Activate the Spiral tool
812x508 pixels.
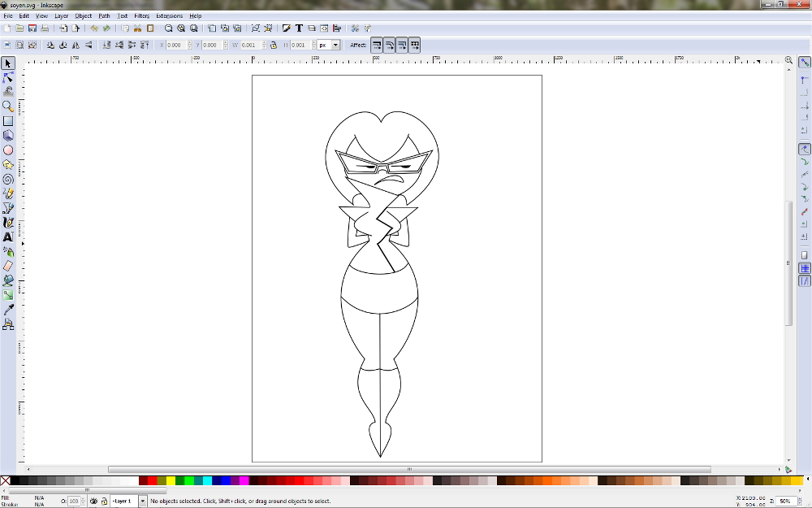8,179
